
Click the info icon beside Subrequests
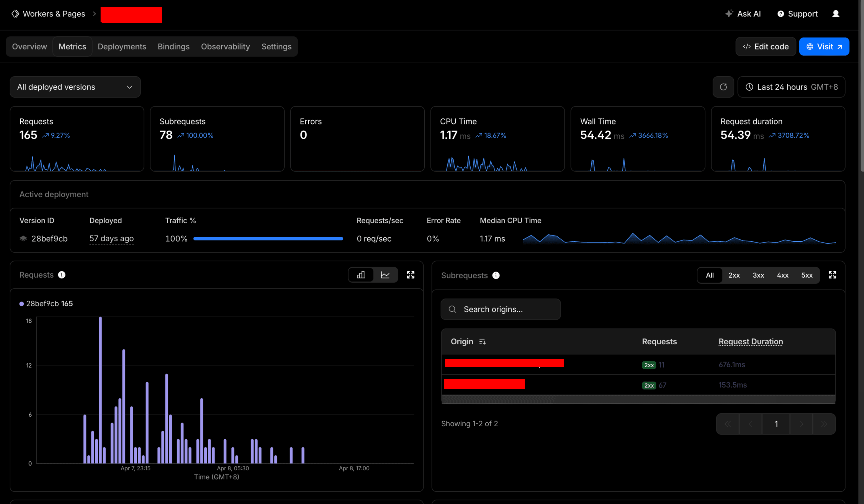coord(496,275)
